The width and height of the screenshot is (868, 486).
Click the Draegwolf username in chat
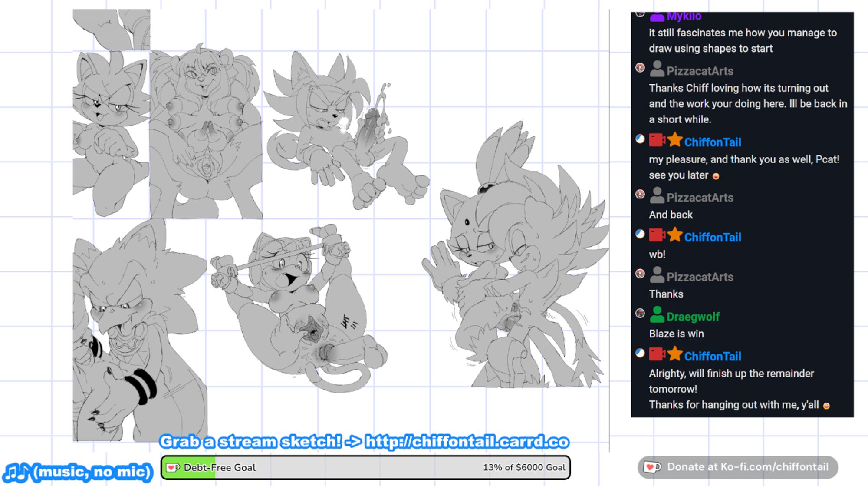(693, 317)
